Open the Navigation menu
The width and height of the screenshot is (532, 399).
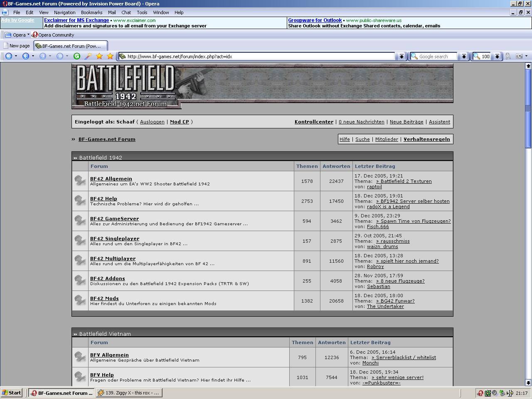pyautogui.click(x=65, y=12)
